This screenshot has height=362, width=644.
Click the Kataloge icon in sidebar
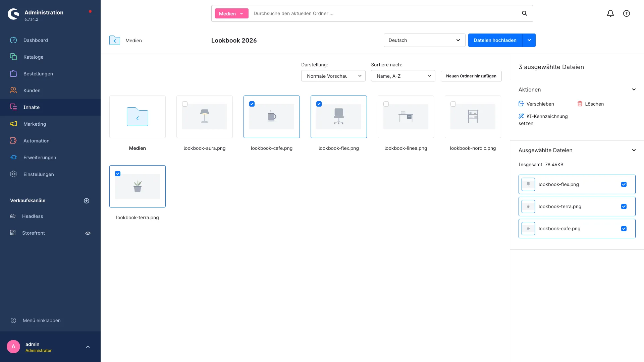click(13, 57)
